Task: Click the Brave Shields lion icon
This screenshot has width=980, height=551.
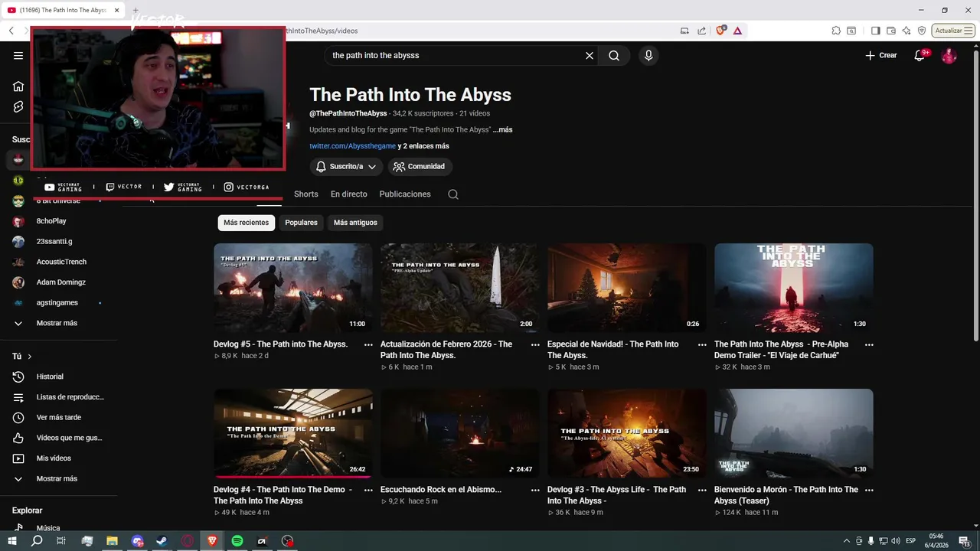Action: pos(720,31)
